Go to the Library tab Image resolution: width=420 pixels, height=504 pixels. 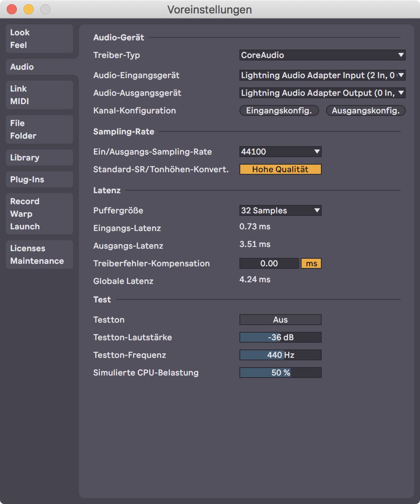(x=39, y=157)
